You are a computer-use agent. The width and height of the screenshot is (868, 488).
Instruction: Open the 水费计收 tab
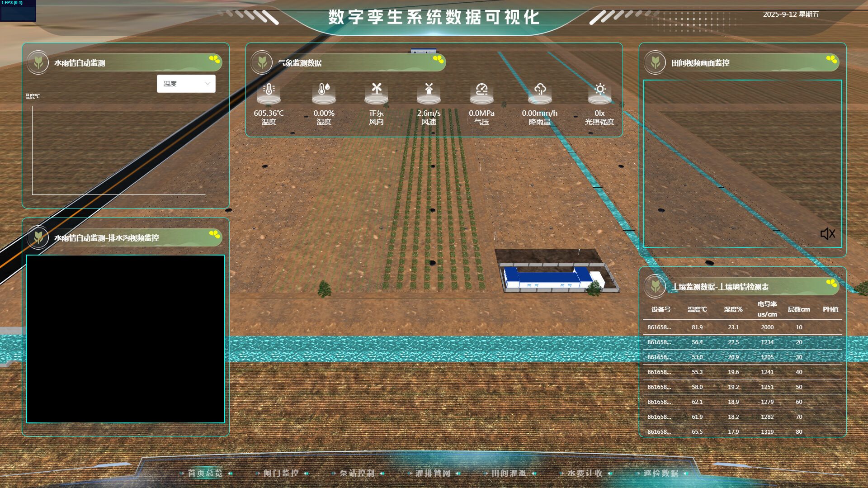585,473
